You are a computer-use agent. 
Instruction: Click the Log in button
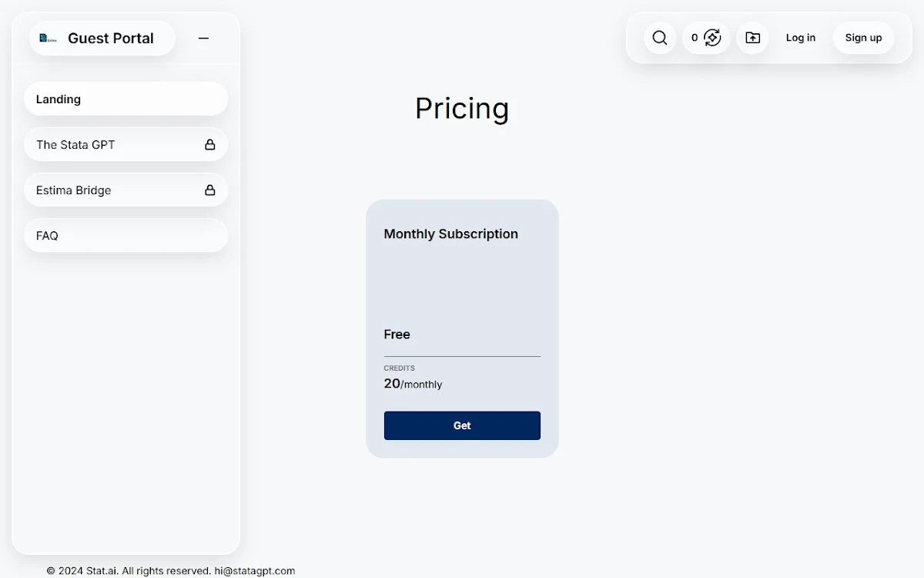tap(801, 38)
